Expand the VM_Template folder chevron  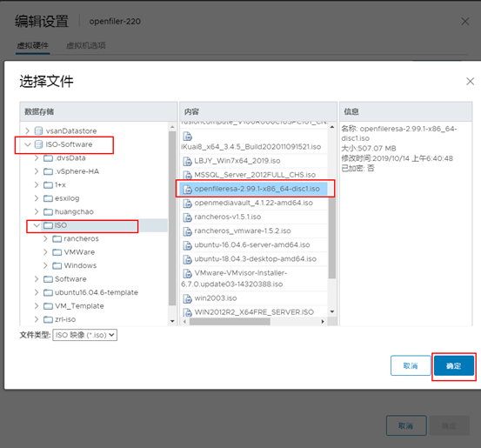click(x=37, y=306)
